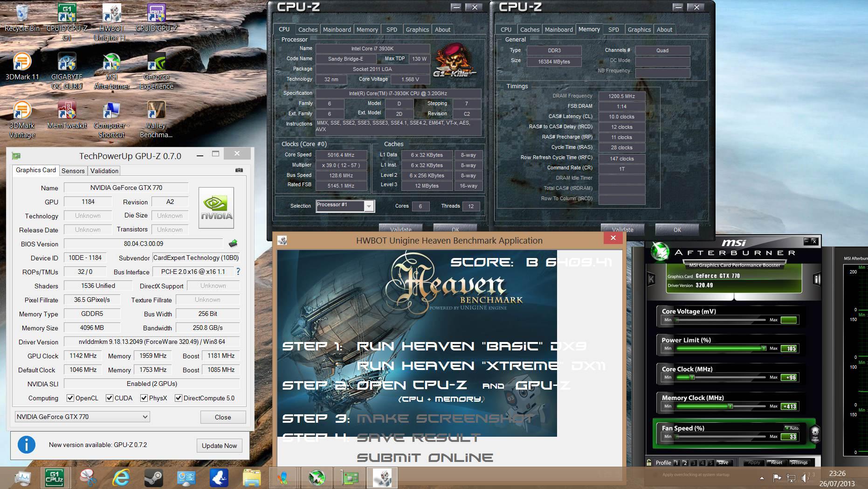Open 3DMark 11 desktop shortcut

(22, 66)
